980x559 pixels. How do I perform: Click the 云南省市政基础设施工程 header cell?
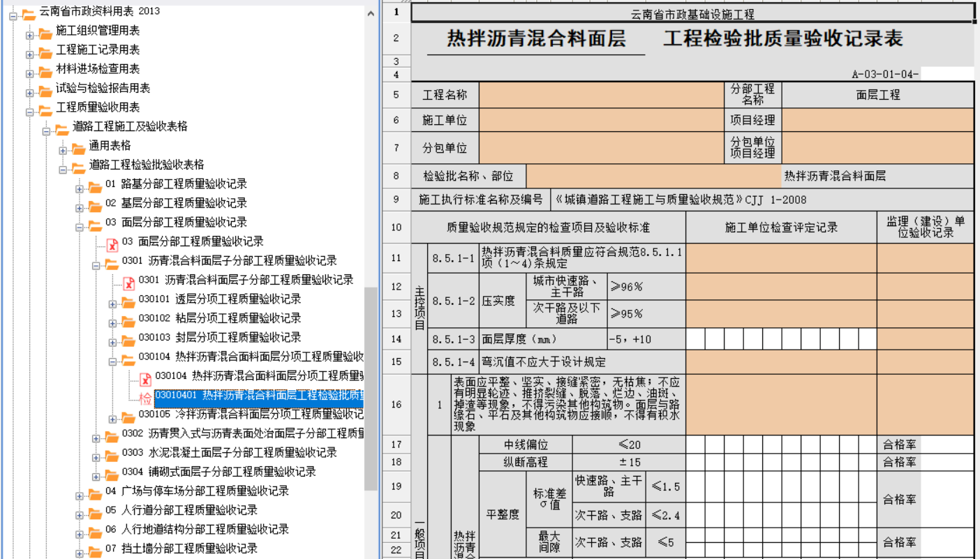pos(692,14)
